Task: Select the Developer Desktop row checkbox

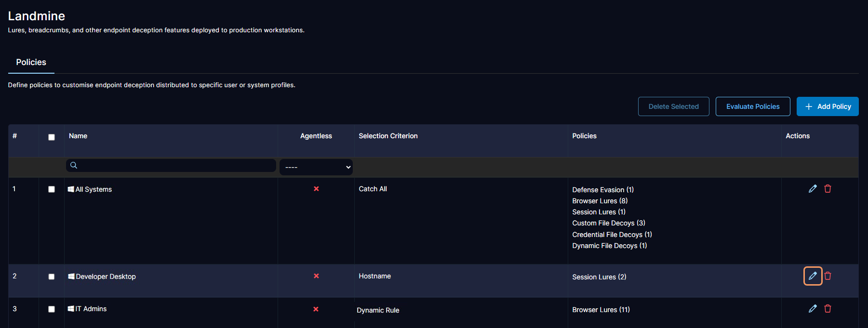Action: [x=52, y=276]
